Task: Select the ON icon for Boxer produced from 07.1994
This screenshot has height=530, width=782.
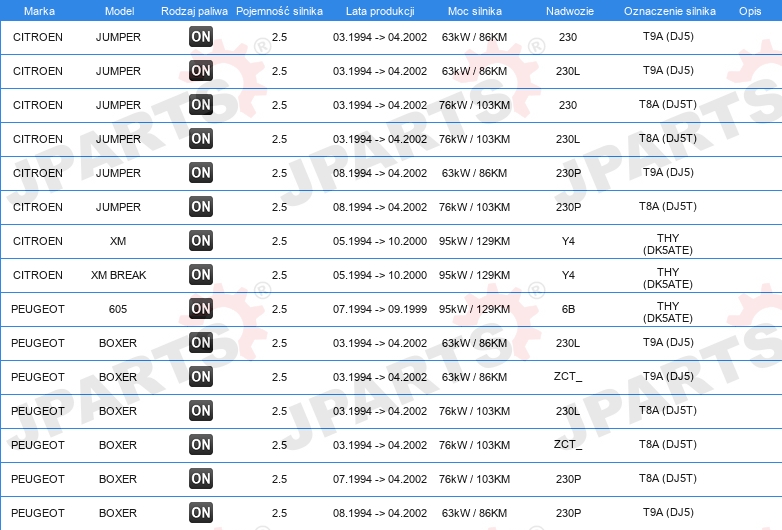Action: (201, 479)
